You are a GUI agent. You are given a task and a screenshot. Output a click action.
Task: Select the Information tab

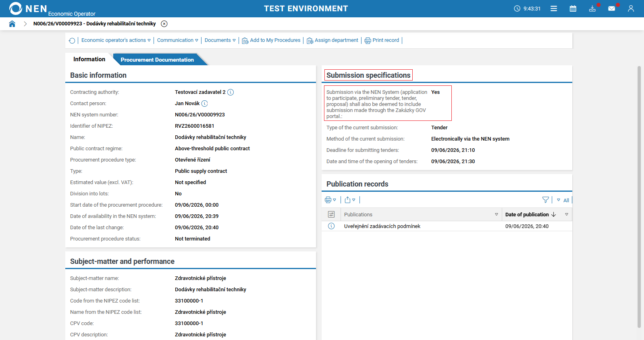pyautogui.click(x=89, y=59)
